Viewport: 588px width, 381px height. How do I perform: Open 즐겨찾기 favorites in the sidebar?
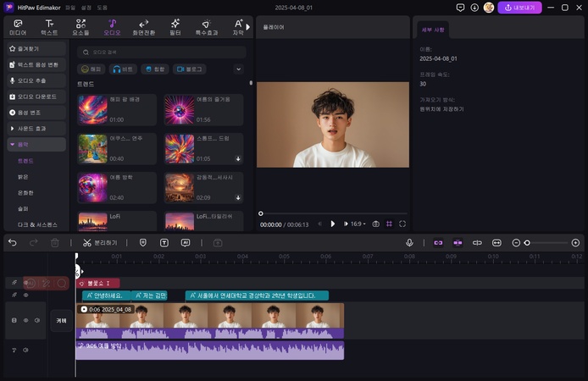[x=36, y=49]
